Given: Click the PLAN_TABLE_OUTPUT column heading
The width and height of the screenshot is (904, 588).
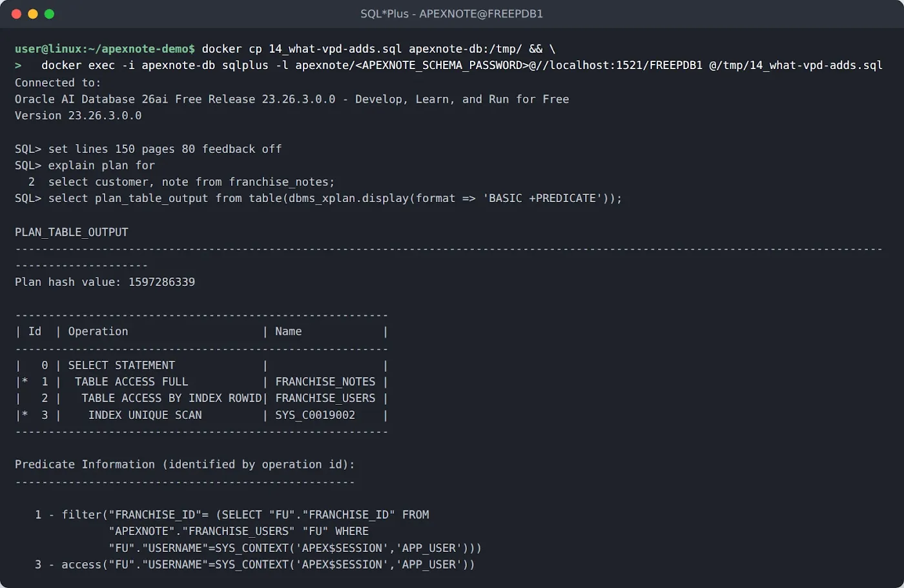Looking at the screenshot, I should [72, 232].
